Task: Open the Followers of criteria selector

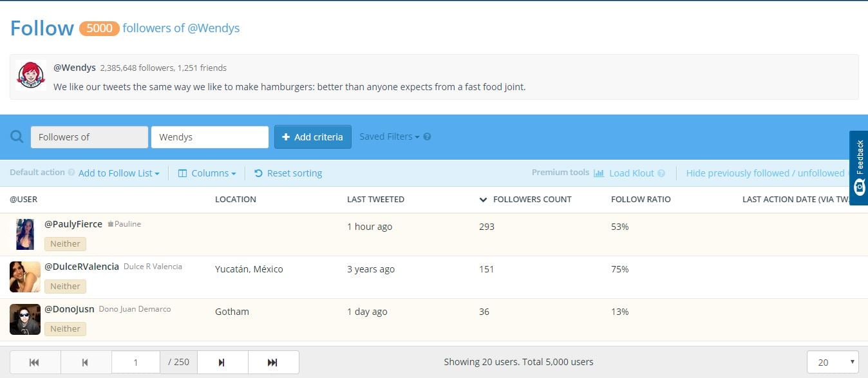Action: click(x=90, y=137)
